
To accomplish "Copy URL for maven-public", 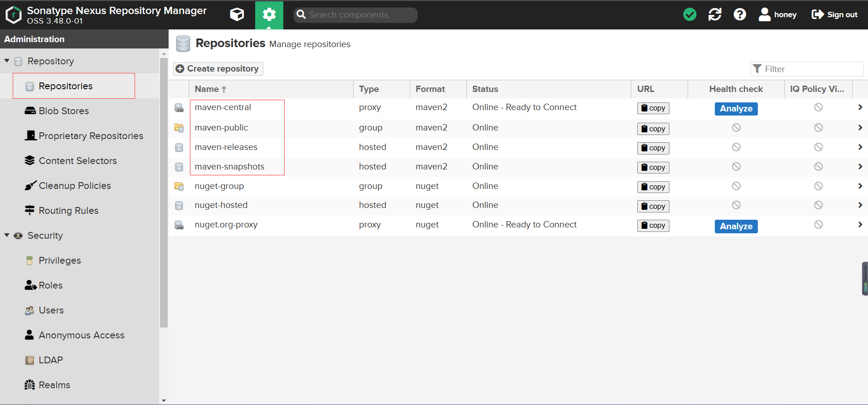I will (x=653, y=129).
